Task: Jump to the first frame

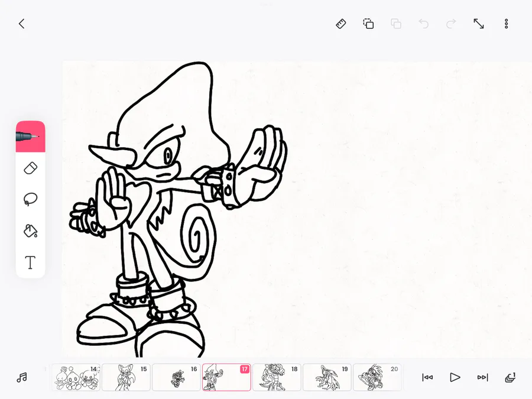Action: click(x=427, y=377)
